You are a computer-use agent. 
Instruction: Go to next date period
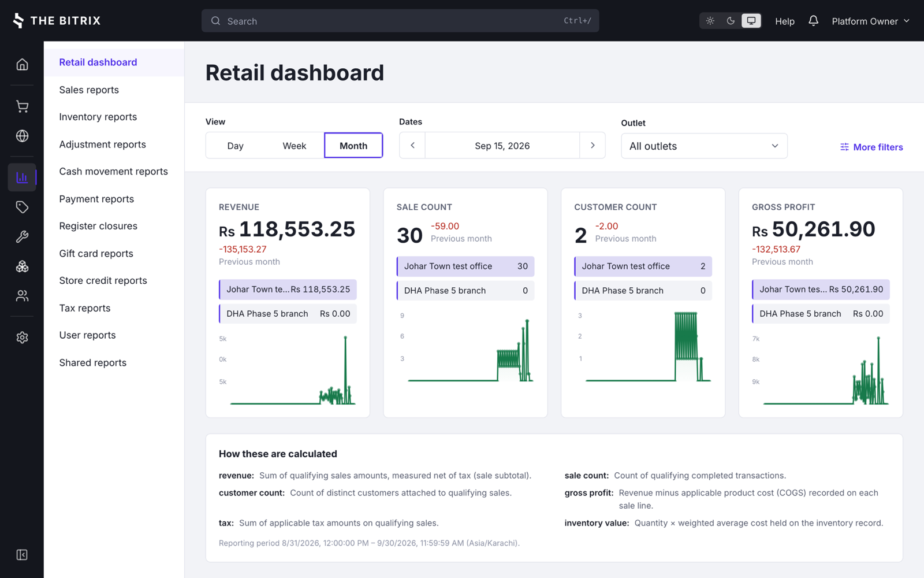coord(593,146)
